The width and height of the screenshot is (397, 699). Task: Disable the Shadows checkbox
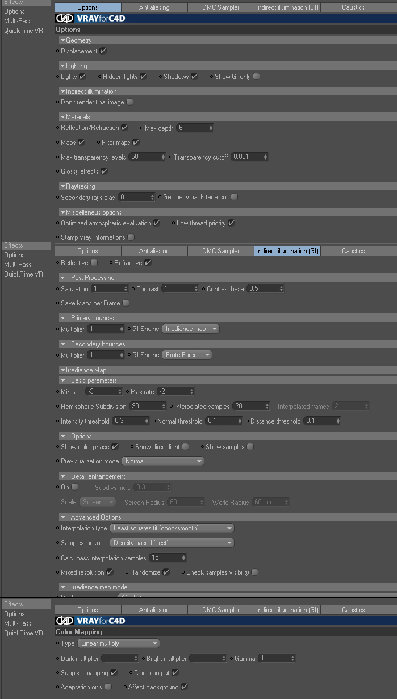click(194, 76)
